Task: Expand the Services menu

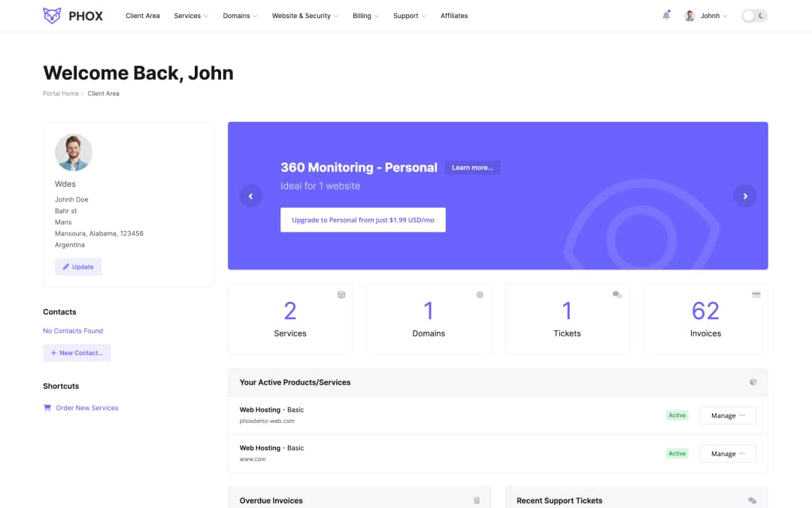Action: pyautogui.click(x=191, y=16)
